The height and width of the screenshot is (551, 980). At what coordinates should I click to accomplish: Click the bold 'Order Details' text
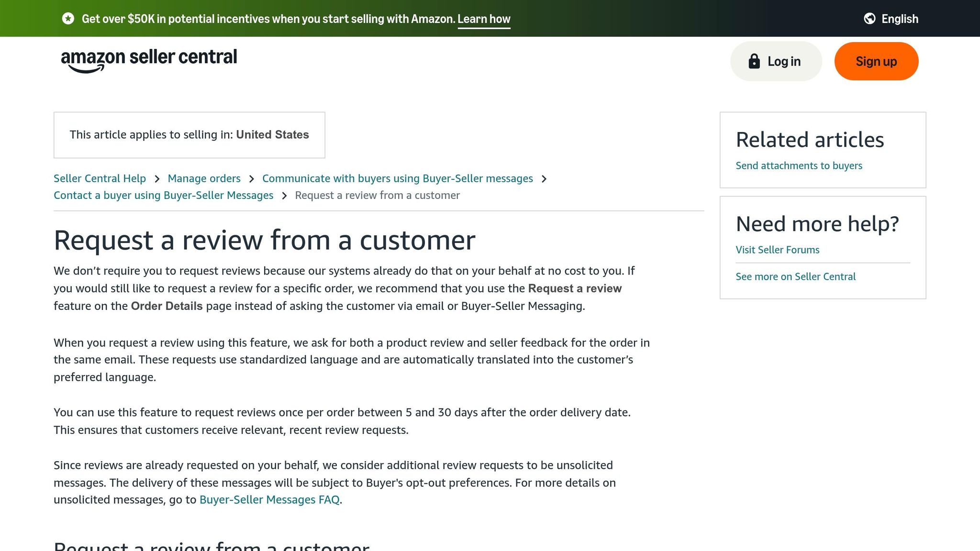pyautogui.click(x=167, y=306)
